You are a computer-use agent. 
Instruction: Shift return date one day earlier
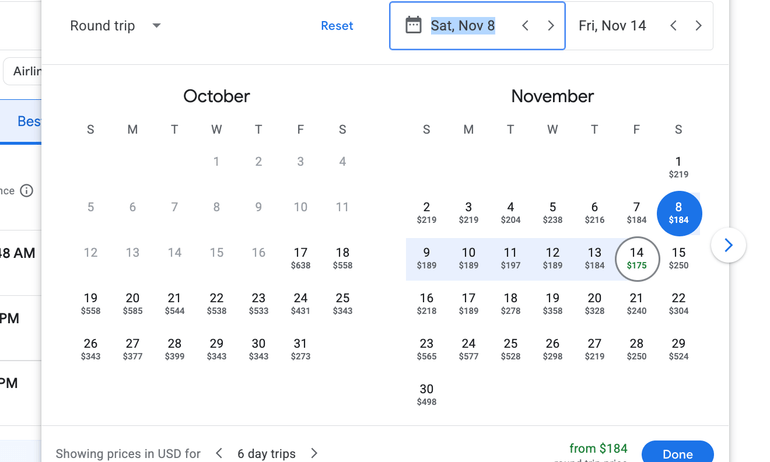tap(673, 26)
